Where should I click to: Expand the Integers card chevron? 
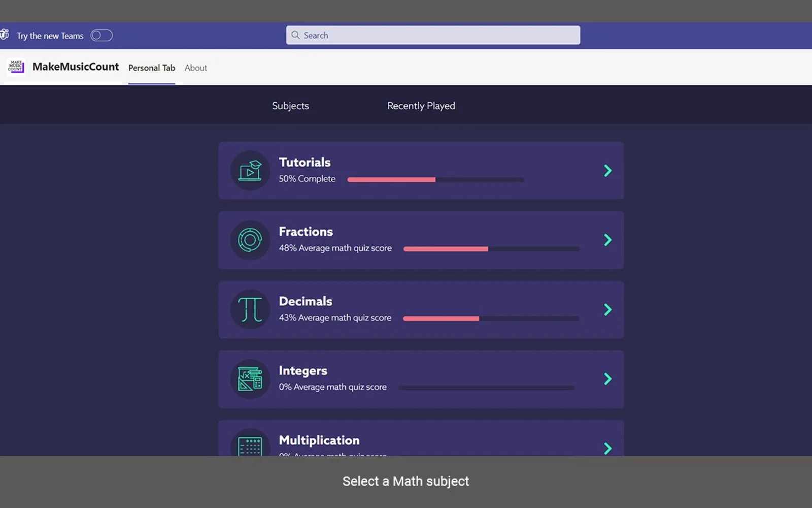pos(607,379)
